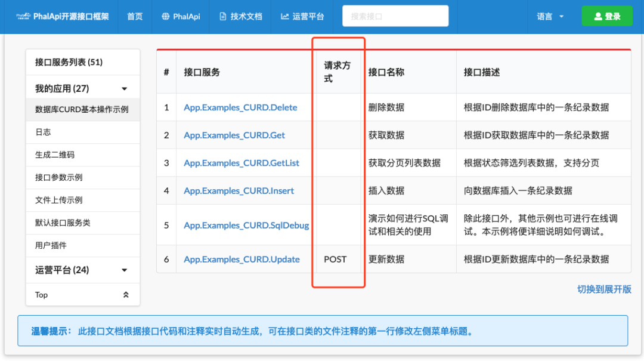
Task: Click description 根据ID删除数据库中的一条纪录数据
Action: point(536,107)
